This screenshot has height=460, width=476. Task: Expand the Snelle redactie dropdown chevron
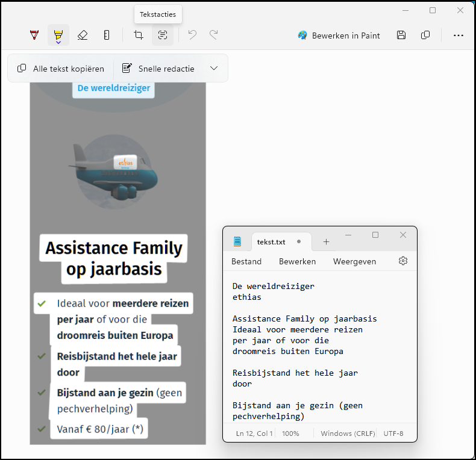point(214,68)
